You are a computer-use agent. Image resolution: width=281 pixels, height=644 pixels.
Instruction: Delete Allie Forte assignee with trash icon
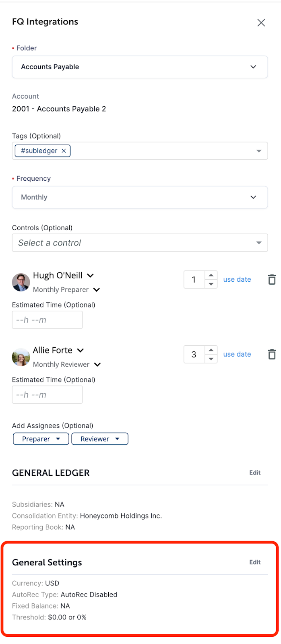272,354
